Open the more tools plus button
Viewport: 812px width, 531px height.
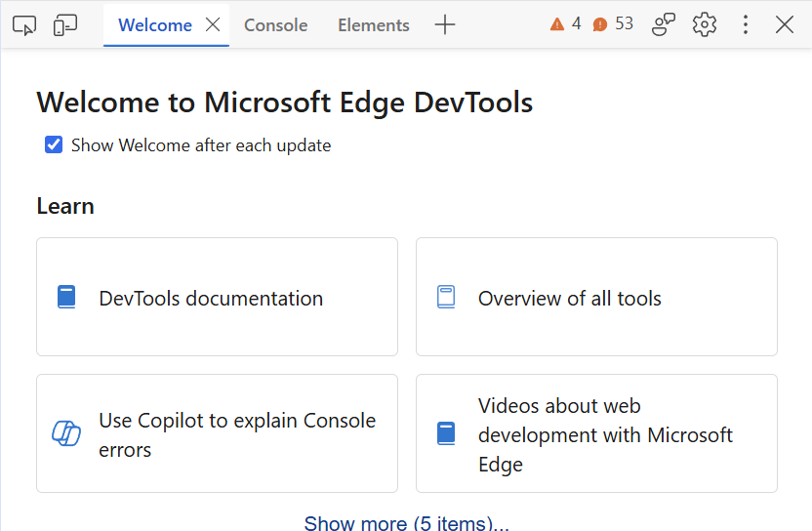click(x=444, y=24)
